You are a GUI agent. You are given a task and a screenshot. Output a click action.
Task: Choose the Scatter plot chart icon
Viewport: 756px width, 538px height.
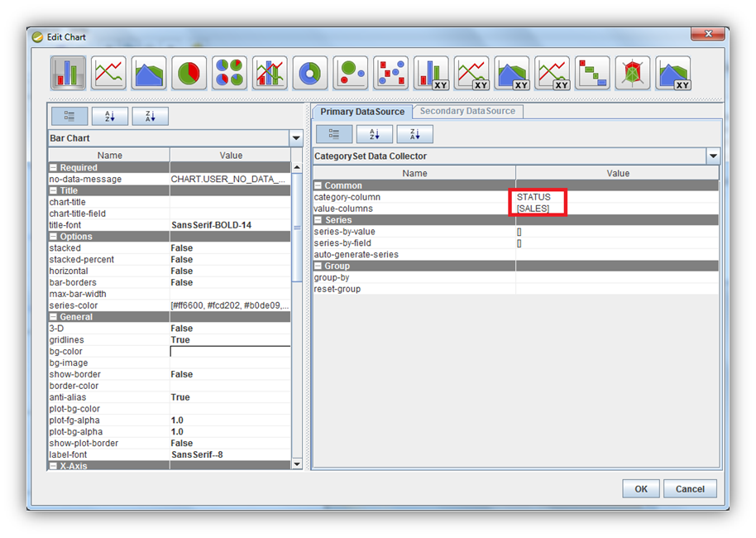pos(390,73)
